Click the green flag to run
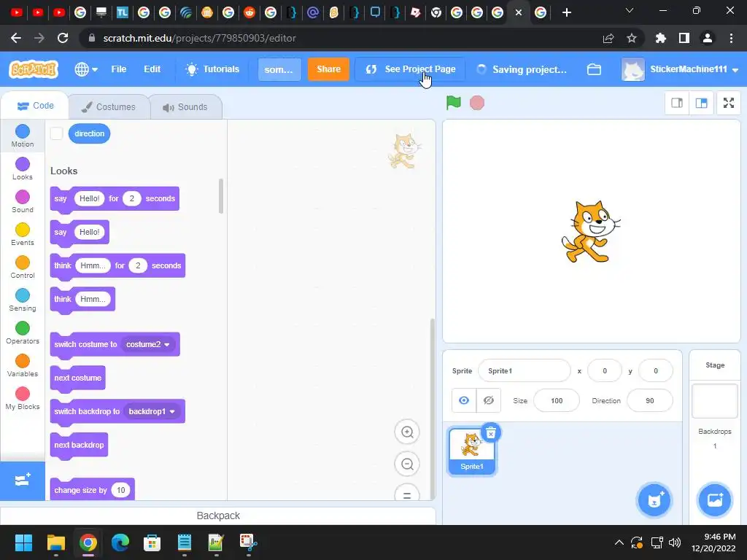The height and width of the screenshot is (560, 747). click(x=454, y=102)
